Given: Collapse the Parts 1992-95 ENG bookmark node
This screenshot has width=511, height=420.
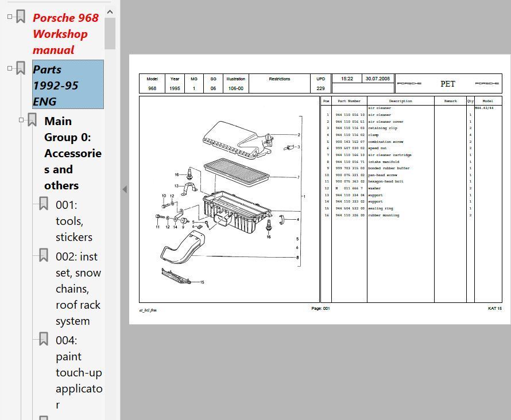Looking at the screenshot, I should point(10,68).
